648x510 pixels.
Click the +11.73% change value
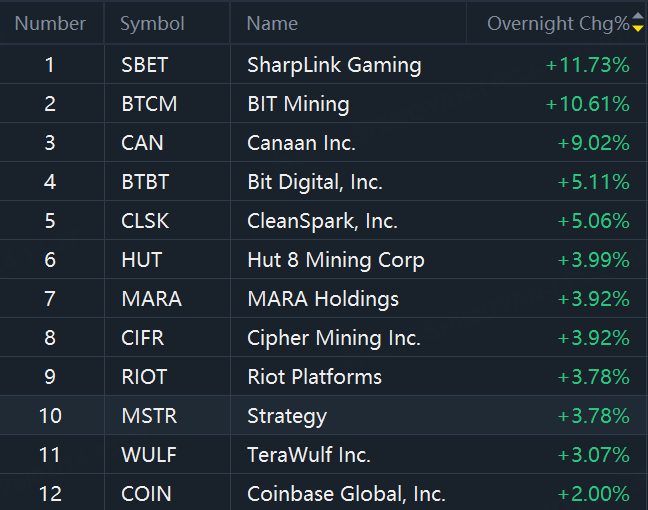[588, 65]
